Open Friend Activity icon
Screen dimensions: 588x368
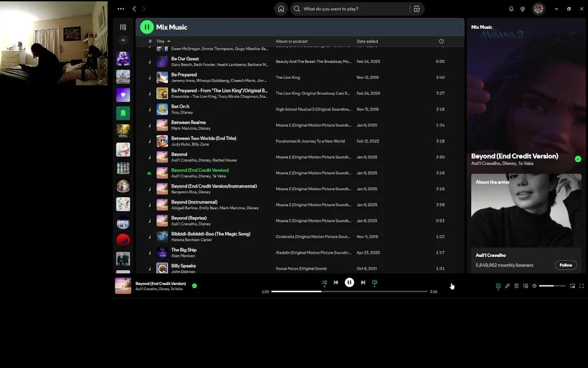point(522,9)
